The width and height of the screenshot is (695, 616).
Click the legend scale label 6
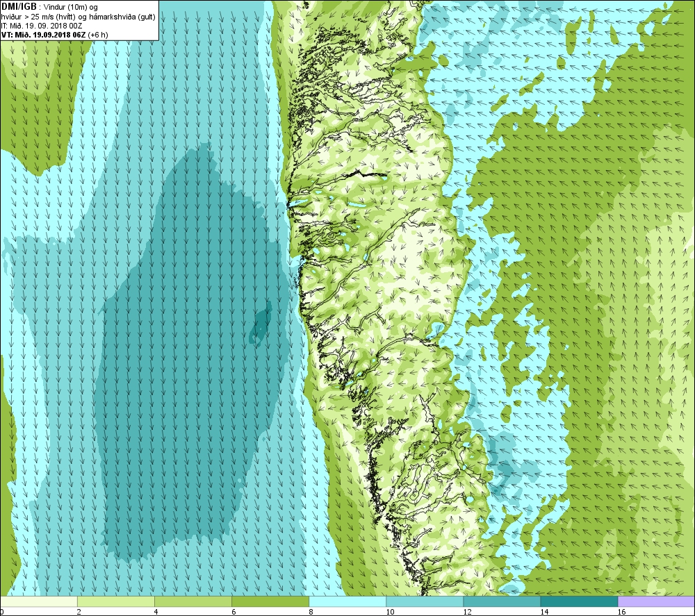tap(234, 612)
